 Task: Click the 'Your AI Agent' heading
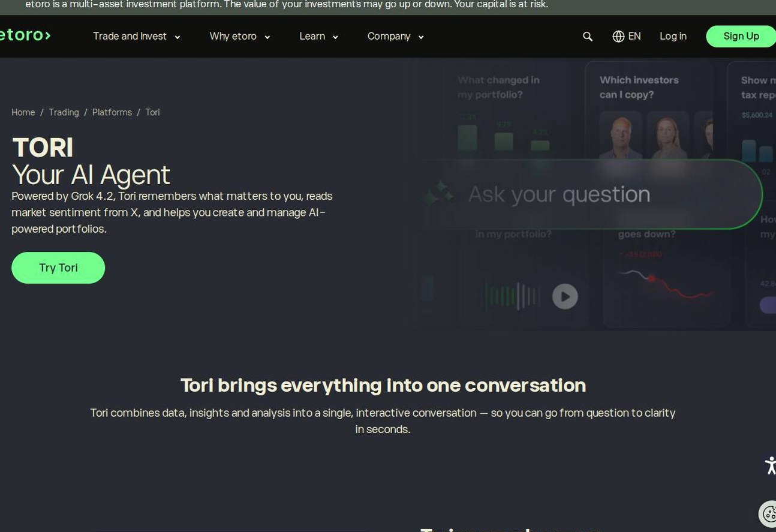point(91,175)
